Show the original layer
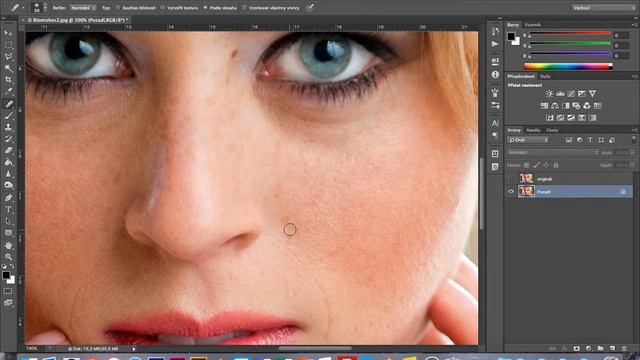The image size is (640, 360). (x=511, y=179)
